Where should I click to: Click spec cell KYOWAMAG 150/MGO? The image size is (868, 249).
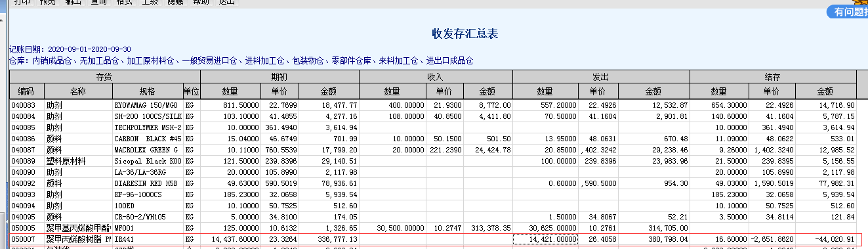coord(148,105)
